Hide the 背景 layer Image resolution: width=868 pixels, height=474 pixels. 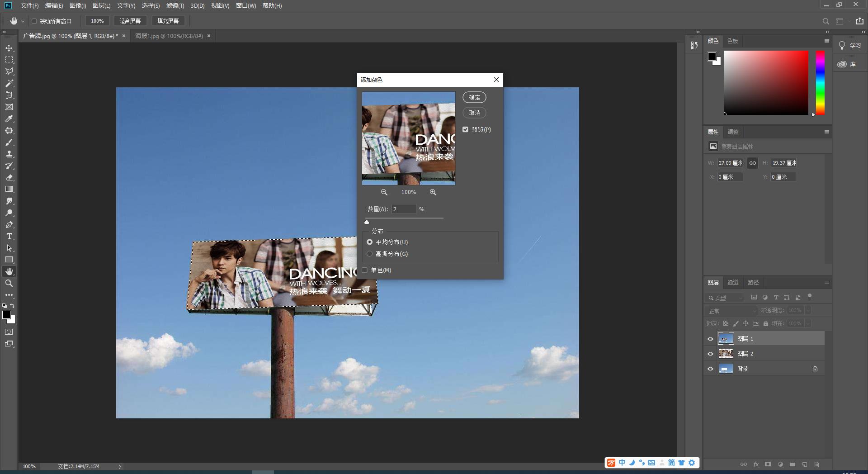pos(711,368)
